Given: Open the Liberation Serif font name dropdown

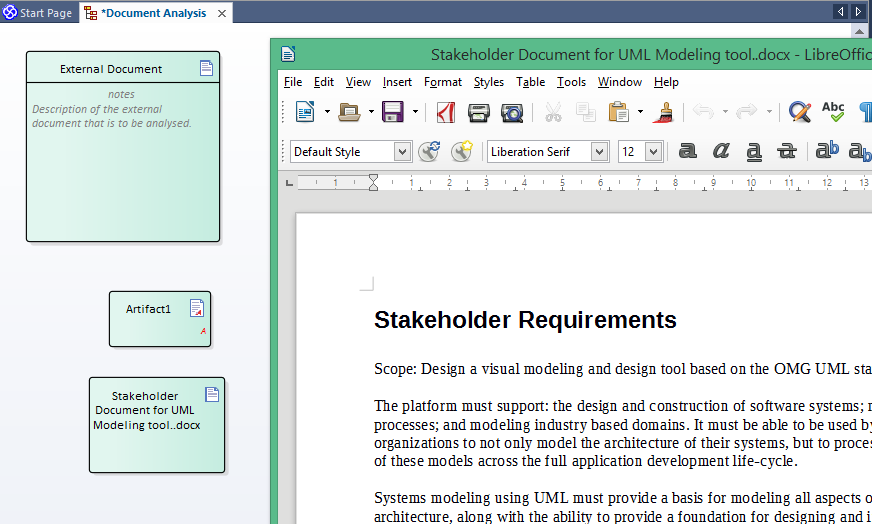Looking at the screenshot, I should click(x=599, y=152).
